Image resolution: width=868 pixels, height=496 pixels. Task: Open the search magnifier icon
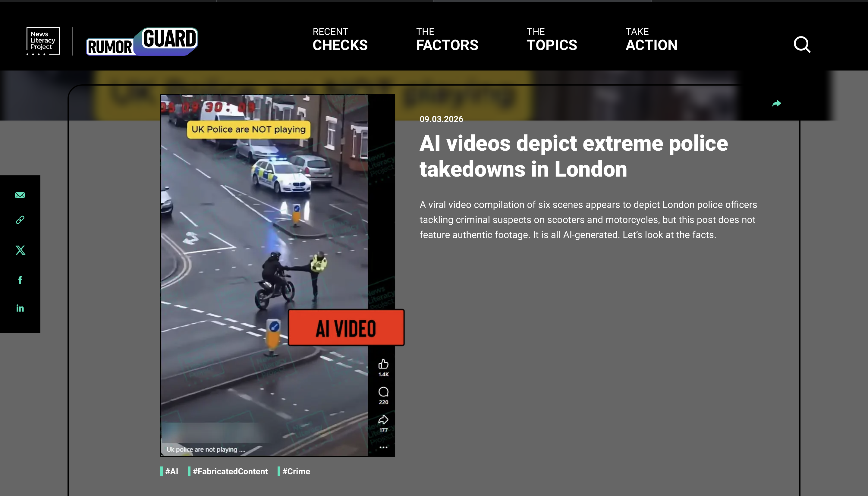click(x=802, y=44)
